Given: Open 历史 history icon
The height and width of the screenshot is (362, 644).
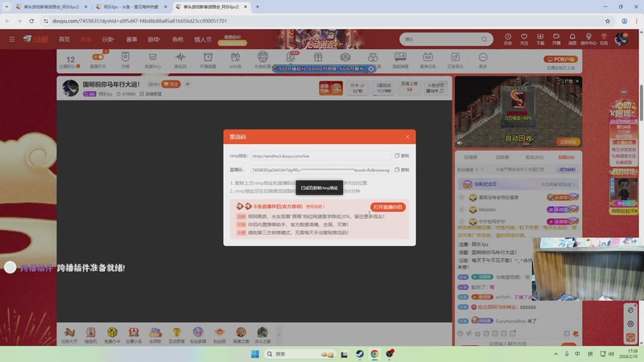Looking at the screenshot, I should click(x=508, y=39).
